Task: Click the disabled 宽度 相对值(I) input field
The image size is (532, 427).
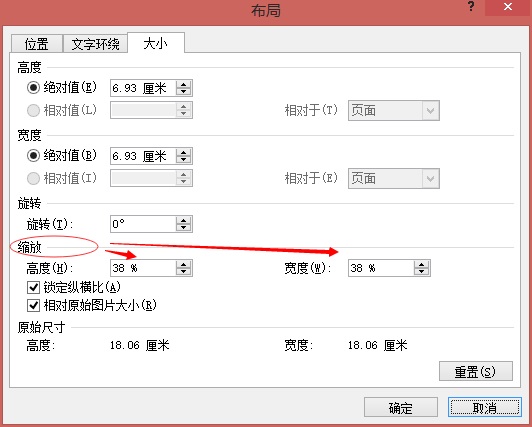Action: pyautogui.click(x=143, y=178)
